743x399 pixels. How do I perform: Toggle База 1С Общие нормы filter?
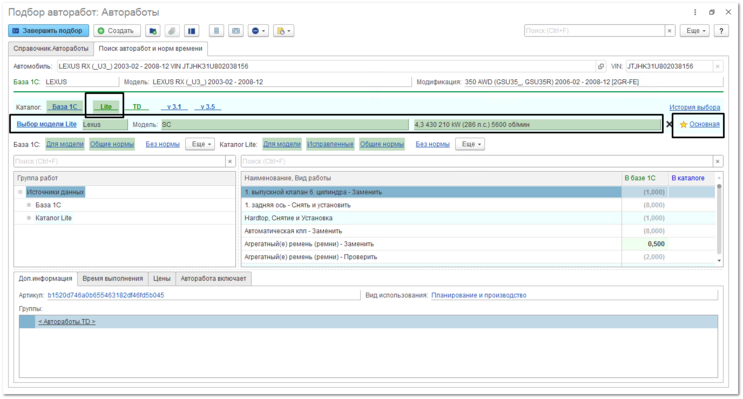pyautogui.click(x=112, y=144)
